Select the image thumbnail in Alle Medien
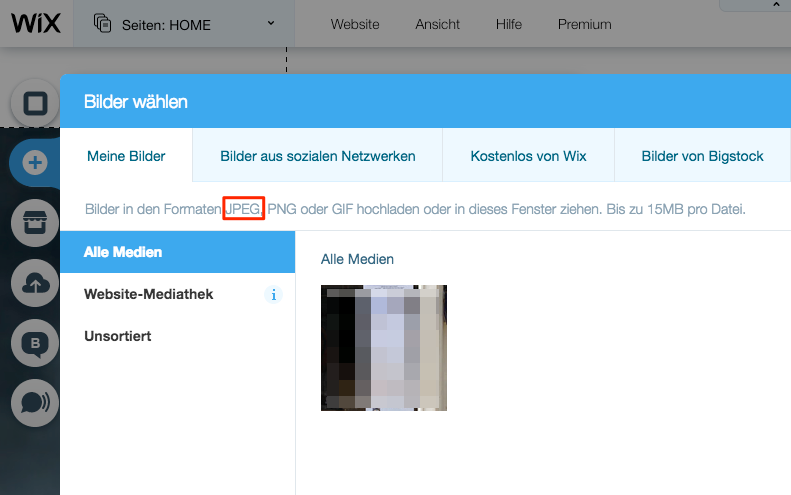 click(x=384, y=347)
